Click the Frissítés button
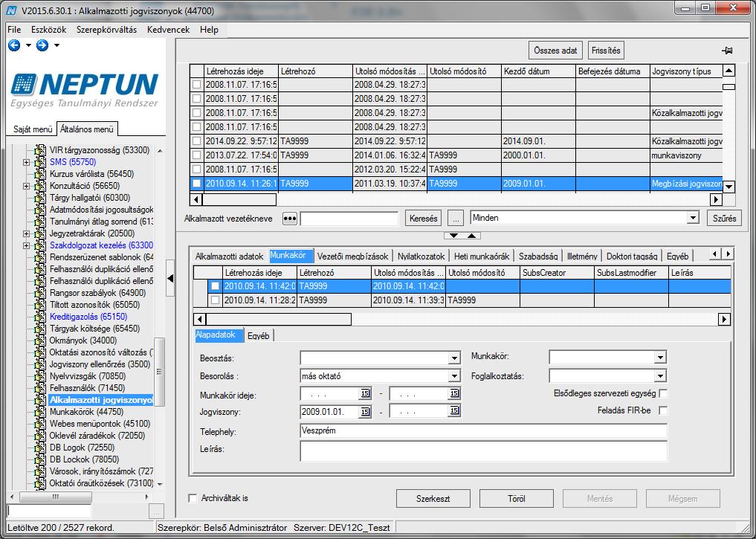Image resolution: width=756 pixels, height=539 pixels. click(606, 51)
